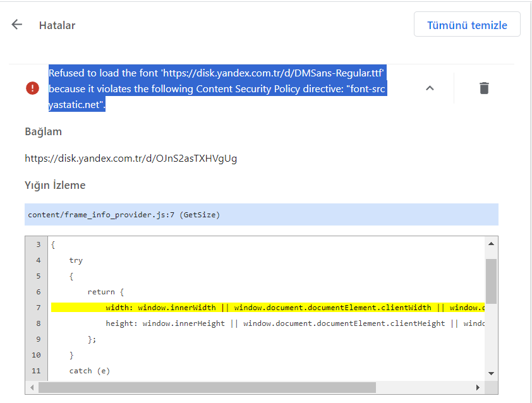Select the 'Refused to load the font' error message
Viewport: 532px width, 403px height.
[x=217, y=88]
